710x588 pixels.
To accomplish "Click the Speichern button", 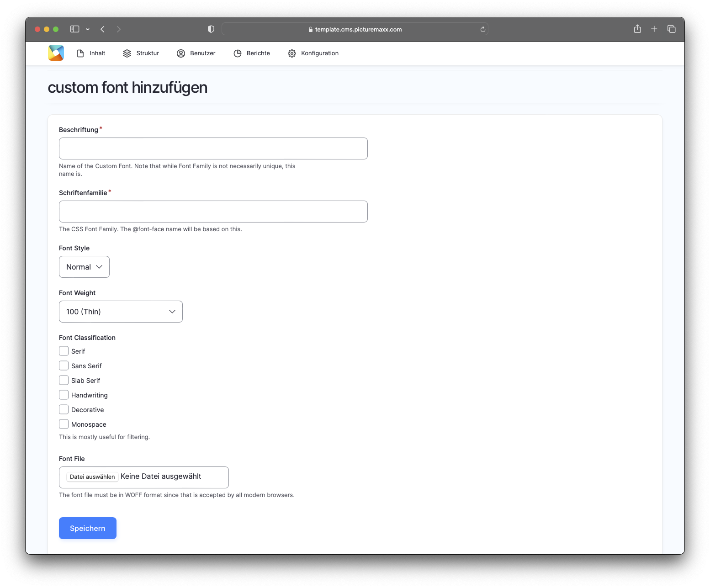I will coord(88,528).
